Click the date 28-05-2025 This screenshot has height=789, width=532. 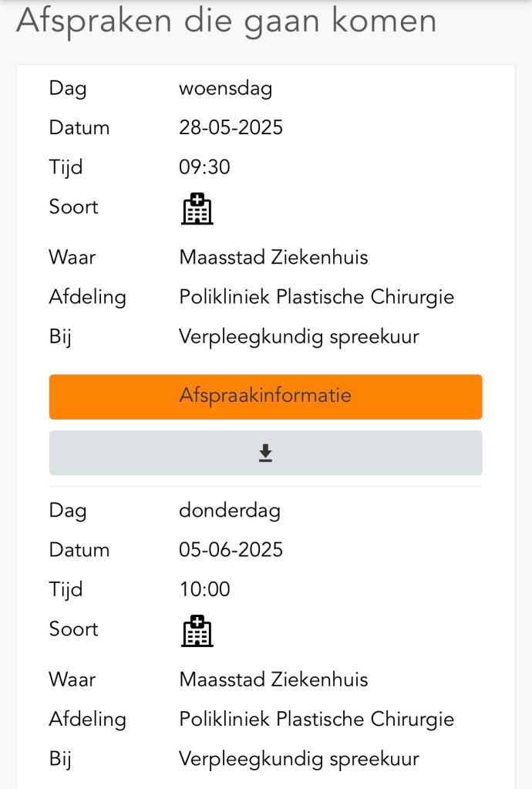[x=231, y=128]
